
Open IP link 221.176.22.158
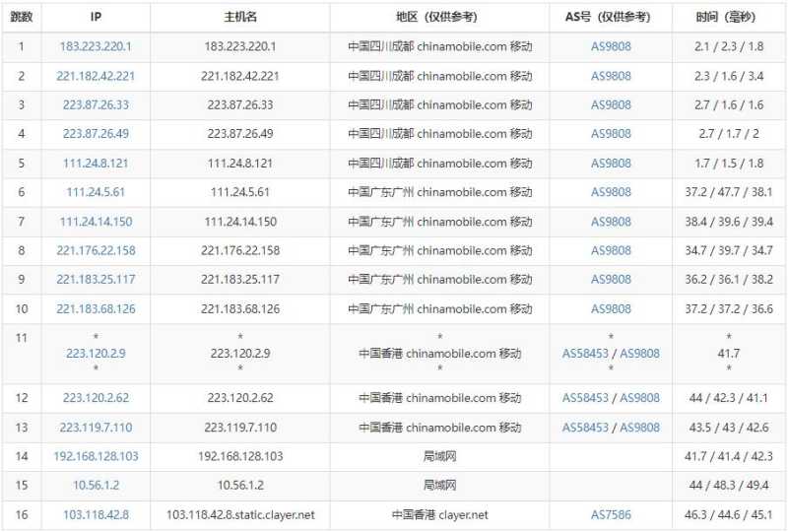tap(96, 250)
